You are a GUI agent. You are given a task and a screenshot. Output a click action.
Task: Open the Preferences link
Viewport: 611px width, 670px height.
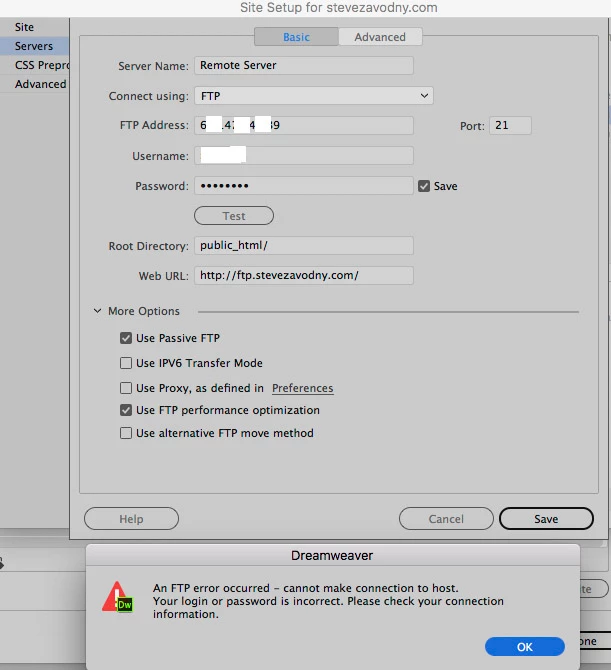pyautogui.click(x=303, y=388)
